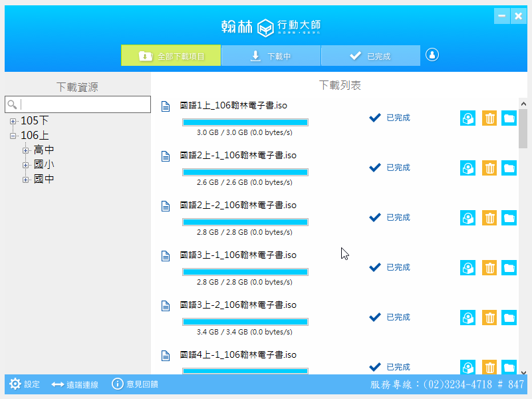Viewport: 532px width, 399px height.
Task: Expand the 國中 tree node
Action: pos(25,180)
